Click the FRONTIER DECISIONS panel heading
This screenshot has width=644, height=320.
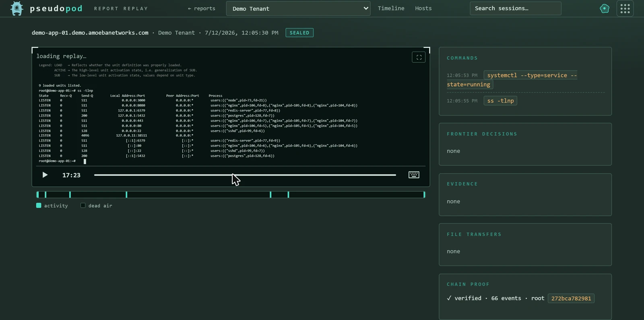[482, 134]
